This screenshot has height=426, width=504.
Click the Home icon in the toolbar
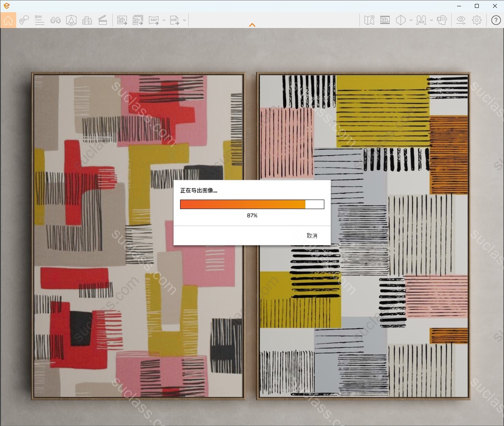tap(8, 20)
